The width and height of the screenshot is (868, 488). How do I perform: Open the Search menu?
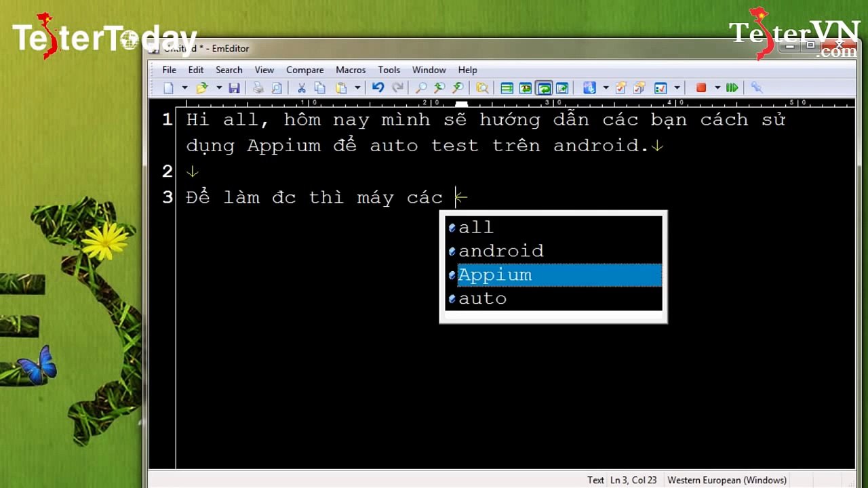point(229,70)
